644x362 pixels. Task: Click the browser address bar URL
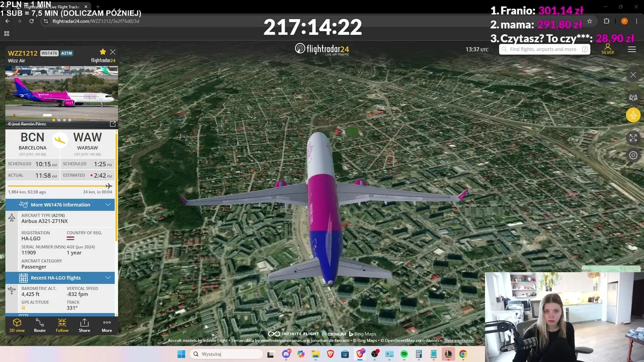click(96, 21)
